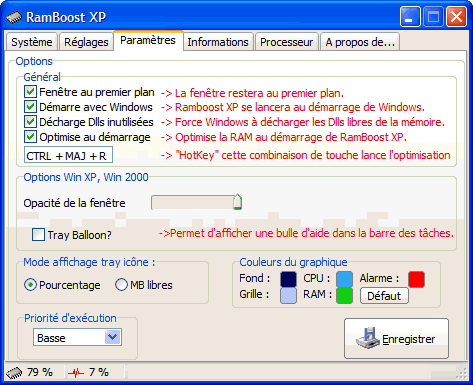Click the "HotKey" combinaison de touche description
This screenshot has height=385, width=473.
point(306,155)
